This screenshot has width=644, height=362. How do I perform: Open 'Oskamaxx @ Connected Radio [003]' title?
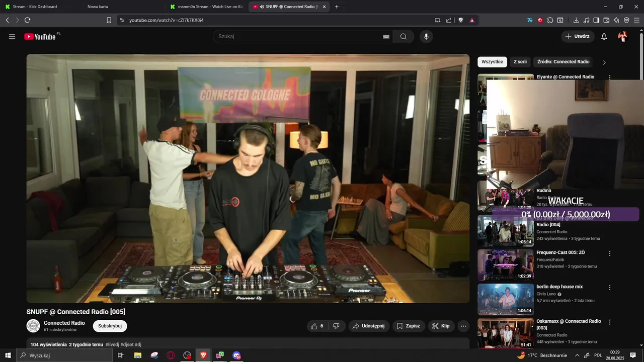click(569, 324)
